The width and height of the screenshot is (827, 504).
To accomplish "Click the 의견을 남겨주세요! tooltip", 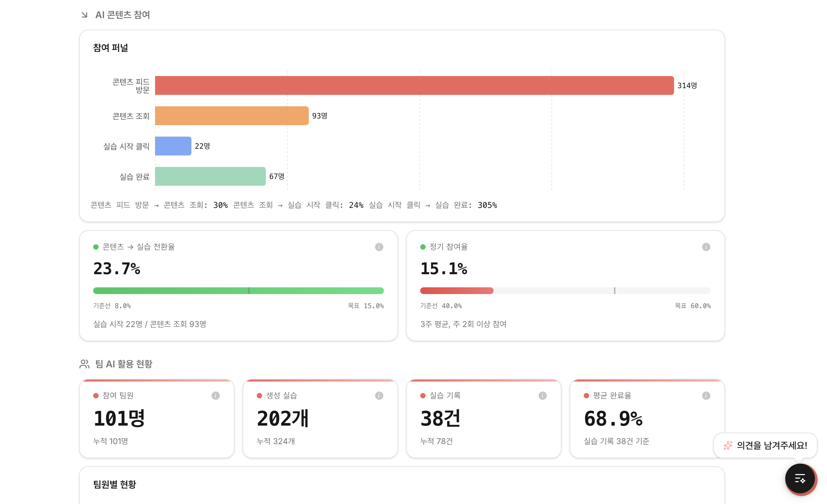I will point(771,445).
